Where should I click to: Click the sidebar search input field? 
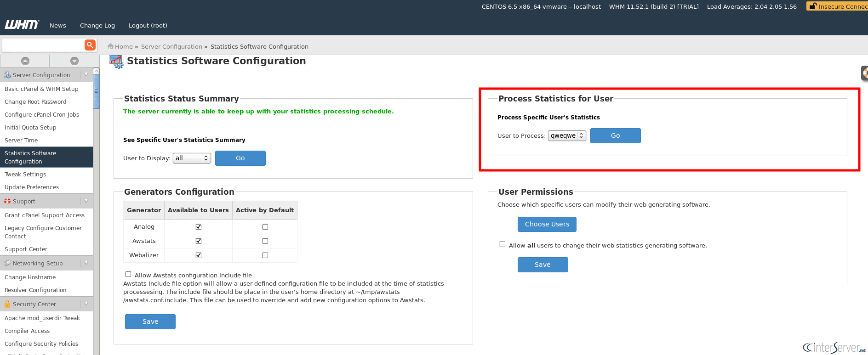pyautogui.click(x=43, y=45)
